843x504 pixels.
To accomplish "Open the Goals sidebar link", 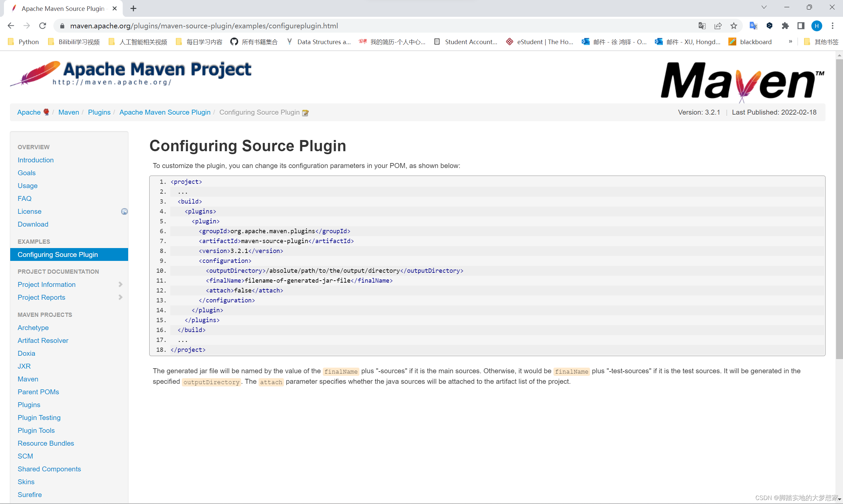I will click(26, 173).
